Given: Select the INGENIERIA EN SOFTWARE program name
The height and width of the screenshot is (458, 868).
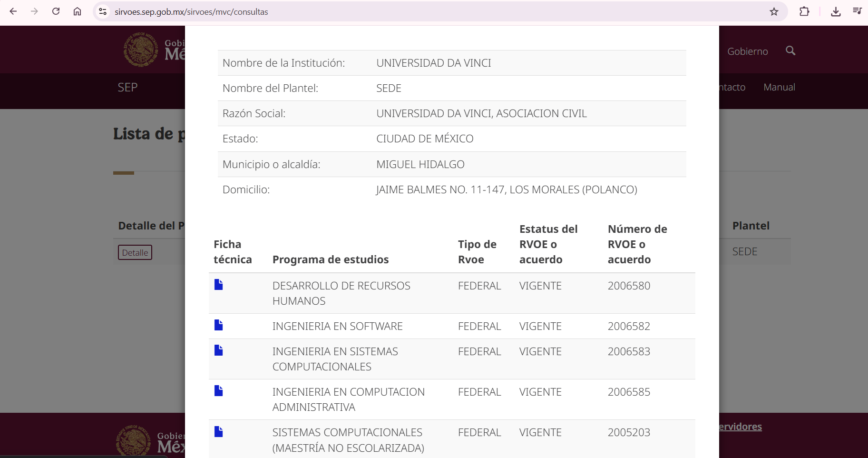Looking at the screenshot, I should click(x=338, y=326).
